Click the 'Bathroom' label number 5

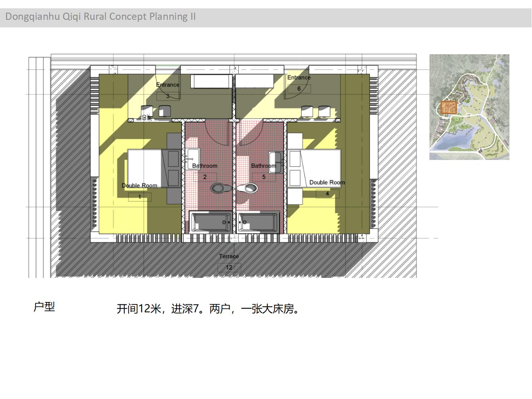pyautogui.click(x=263, y=166)
